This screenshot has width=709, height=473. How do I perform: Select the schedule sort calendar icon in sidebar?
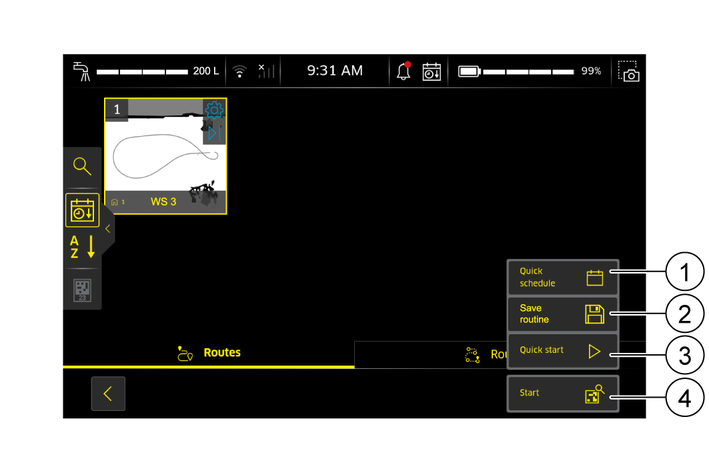click(82, 210)
